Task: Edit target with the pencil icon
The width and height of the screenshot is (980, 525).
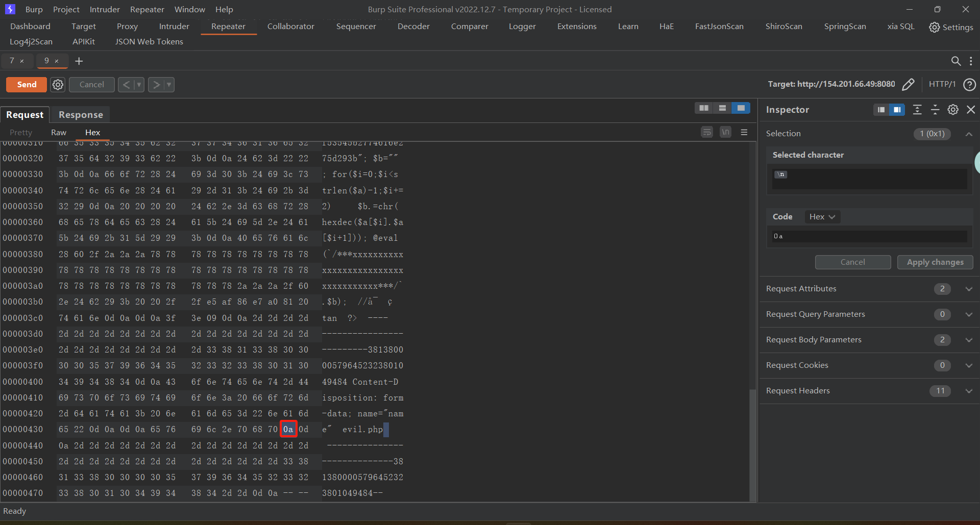Action: [908, 85]
